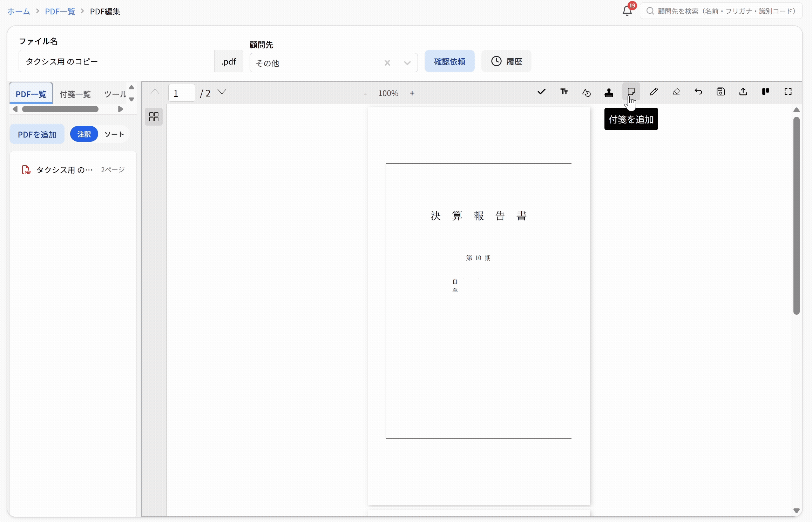Click the 100% zoom level text
The image size is (812, 522).
point(388,93)
